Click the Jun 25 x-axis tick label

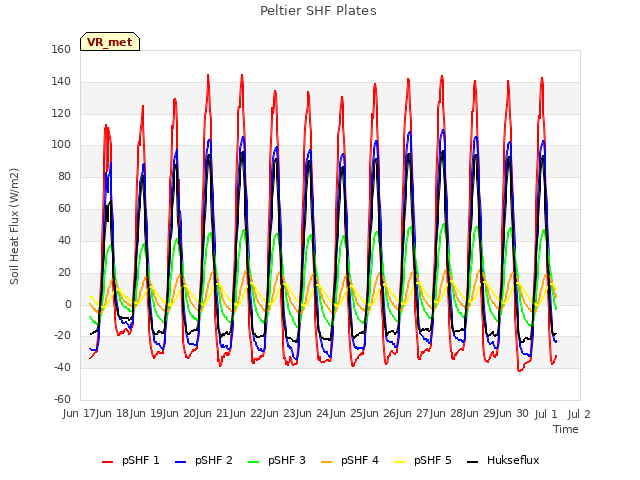pyautogui.click(x=347, y=414)
